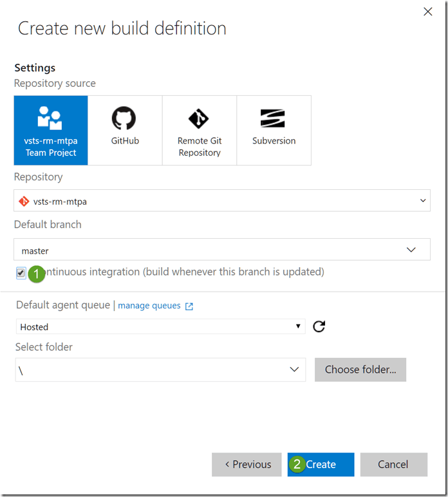Click the Continuous integration label text
This screenshot has width=448, height=497.
click(x=187, y=272)
